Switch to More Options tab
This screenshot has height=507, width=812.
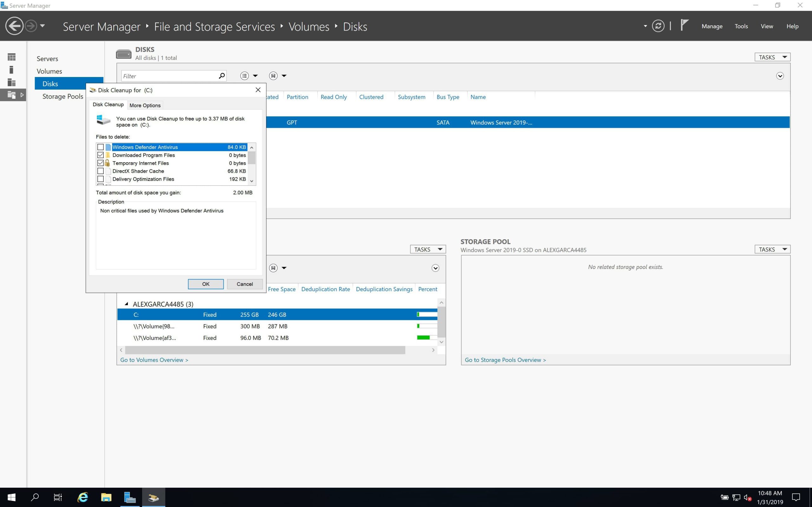point(145,105)
